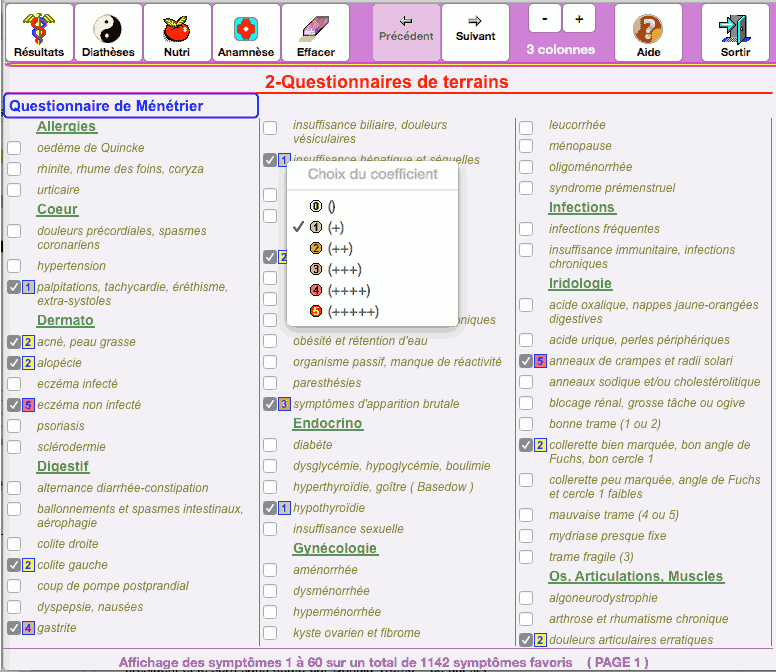Open coefficient badge for acné, peau grasse
The height and width of the screenshot is (672, 776).
coord(28,342)
